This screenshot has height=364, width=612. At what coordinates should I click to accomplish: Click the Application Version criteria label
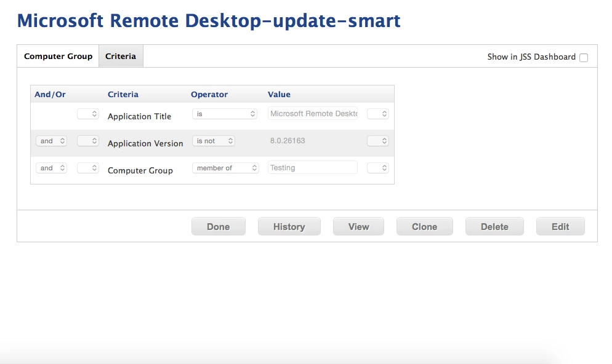145,143
